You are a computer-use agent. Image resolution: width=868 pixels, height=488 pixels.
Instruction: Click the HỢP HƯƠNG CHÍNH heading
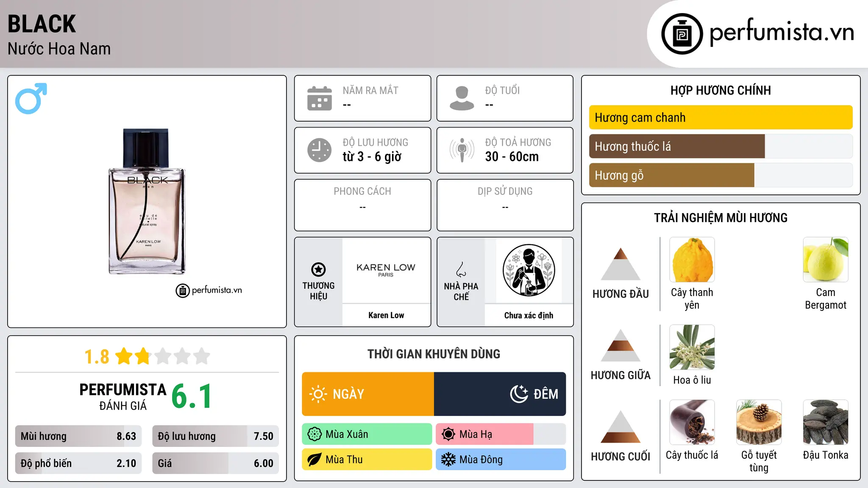coord(721,90)
